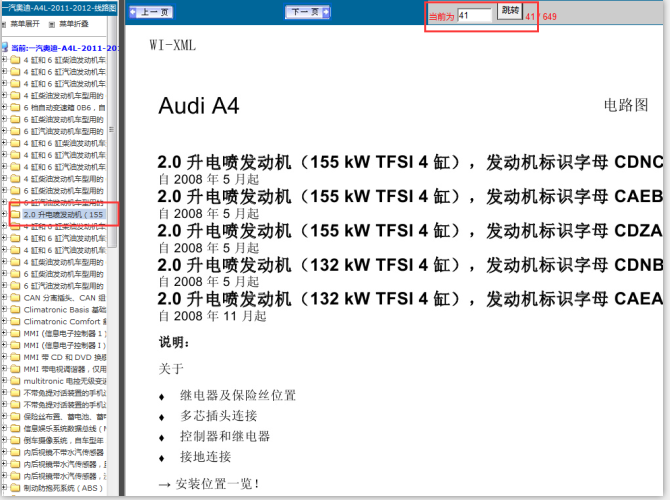This screenshot has height=500, width=670.
Task: Click the 跳转 jump button
Action: [x=510, y=11]
